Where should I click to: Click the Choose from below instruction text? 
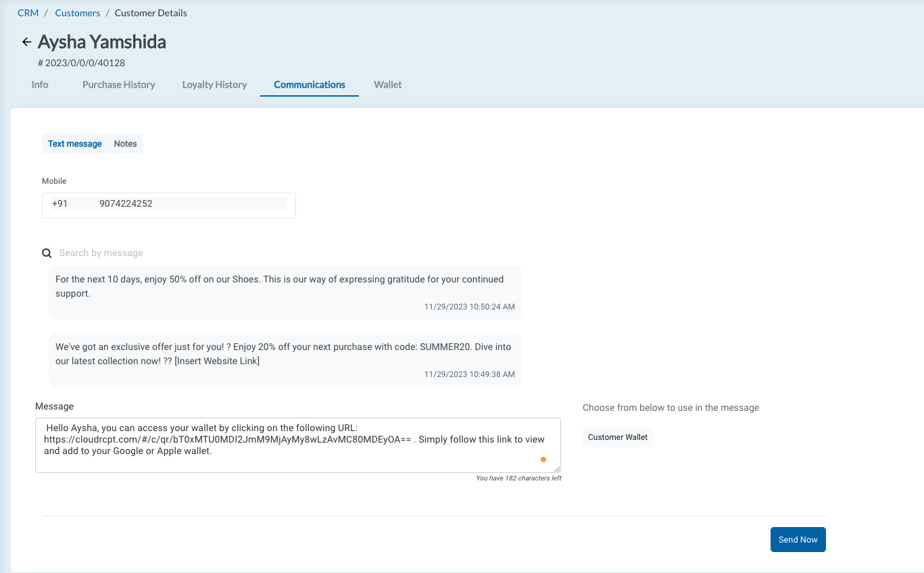(671, 407)
